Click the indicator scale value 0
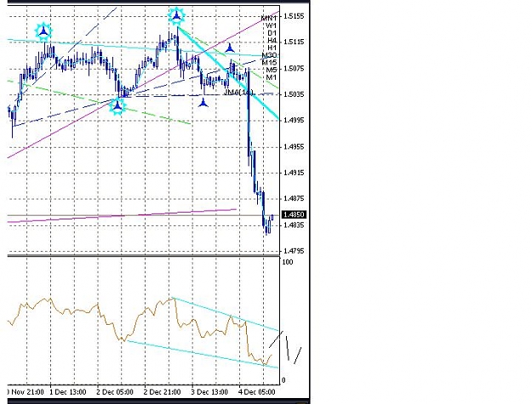532x404 pixels. 283,380
